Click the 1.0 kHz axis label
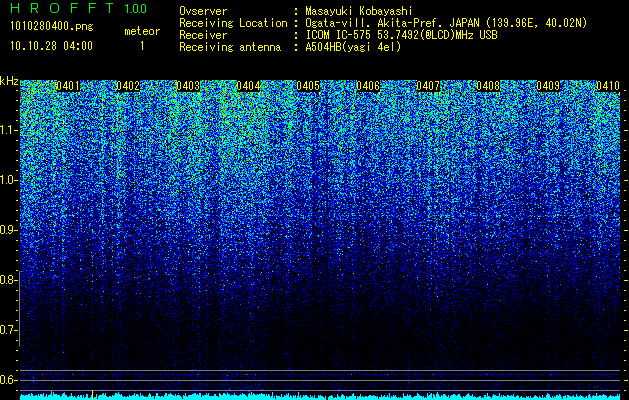The image size is (629, 400). tap(8, 180)
